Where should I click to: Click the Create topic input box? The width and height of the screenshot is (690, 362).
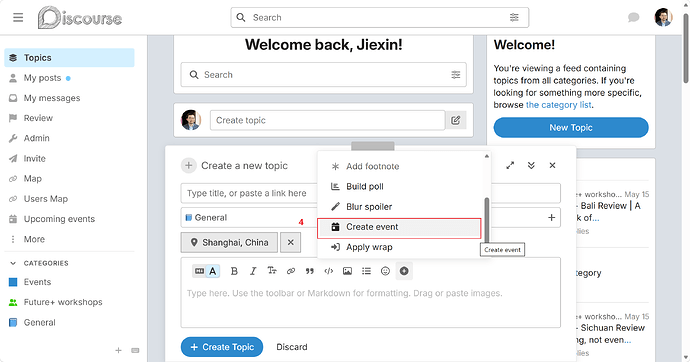[328, 120]
